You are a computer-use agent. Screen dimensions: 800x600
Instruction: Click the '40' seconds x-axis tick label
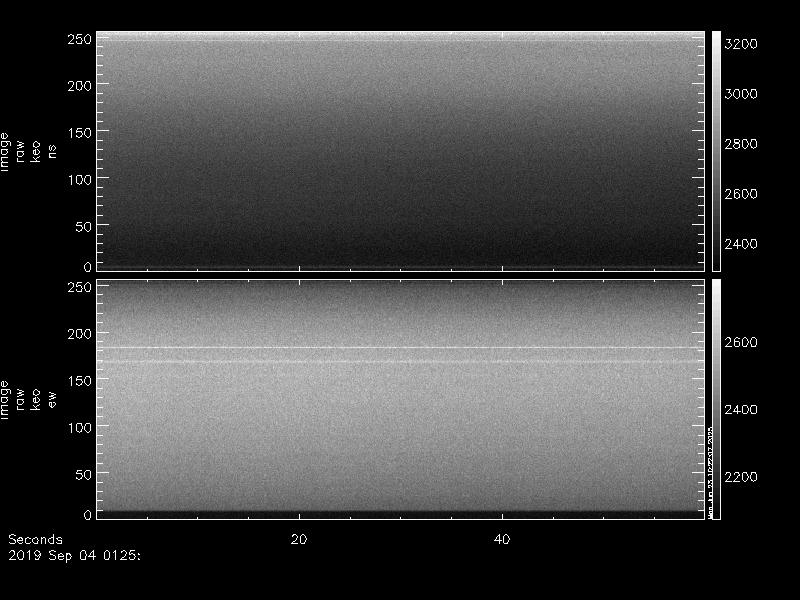click(502, 539)
